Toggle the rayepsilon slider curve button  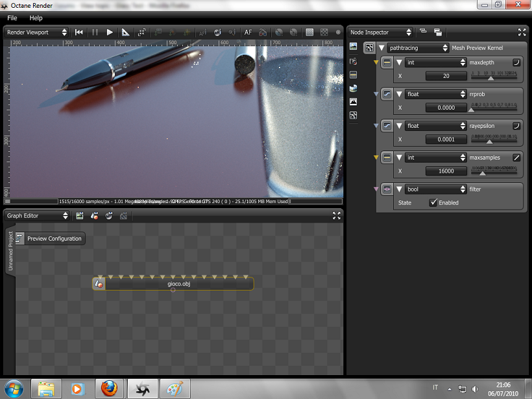tap(516, 126)
